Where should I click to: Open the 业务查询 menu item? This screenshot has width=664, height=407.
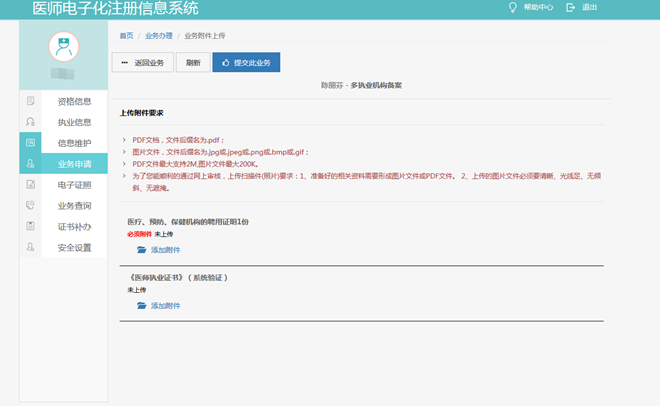click(74, 206)
